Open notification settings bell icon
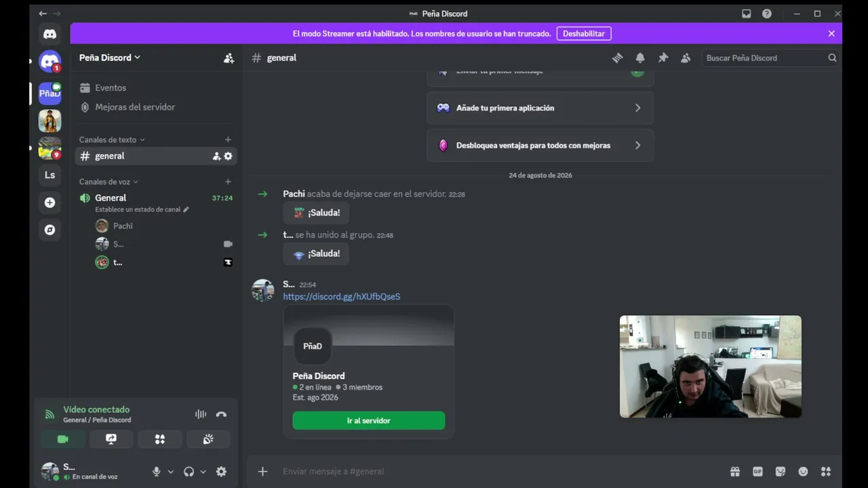 coord(640,58)
